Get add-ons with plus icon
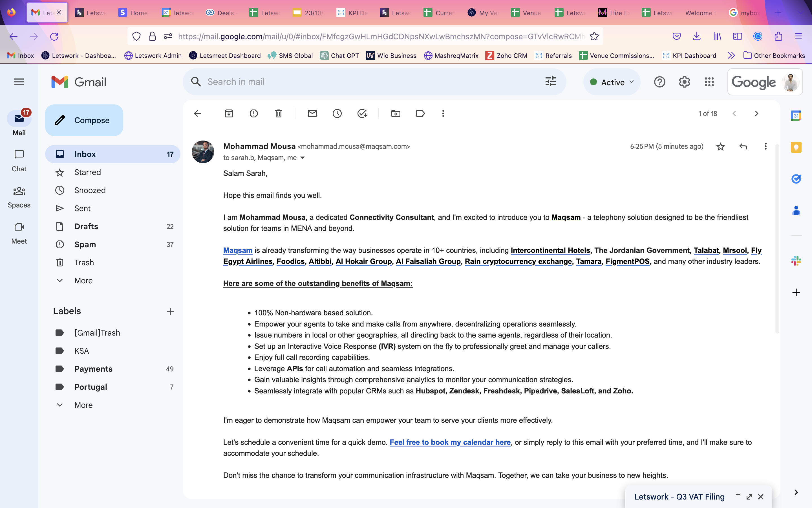The image size is (812, 508). tap(796, 292)
